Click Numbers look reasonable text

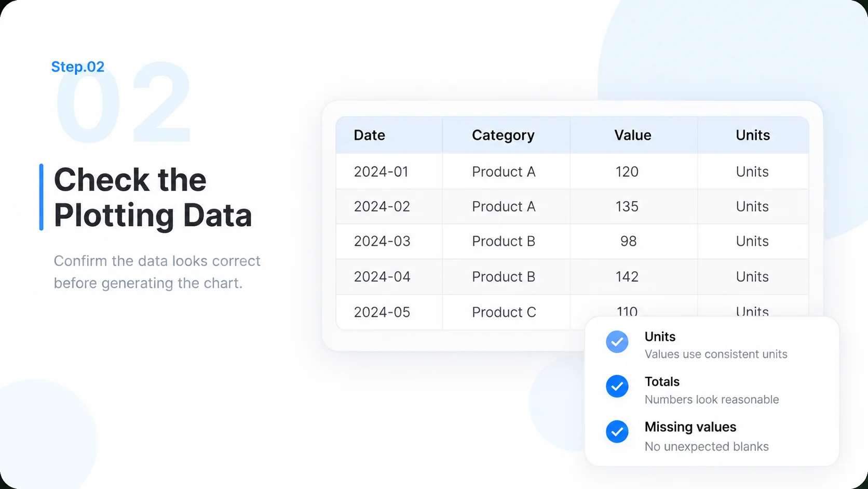point(712,400)
